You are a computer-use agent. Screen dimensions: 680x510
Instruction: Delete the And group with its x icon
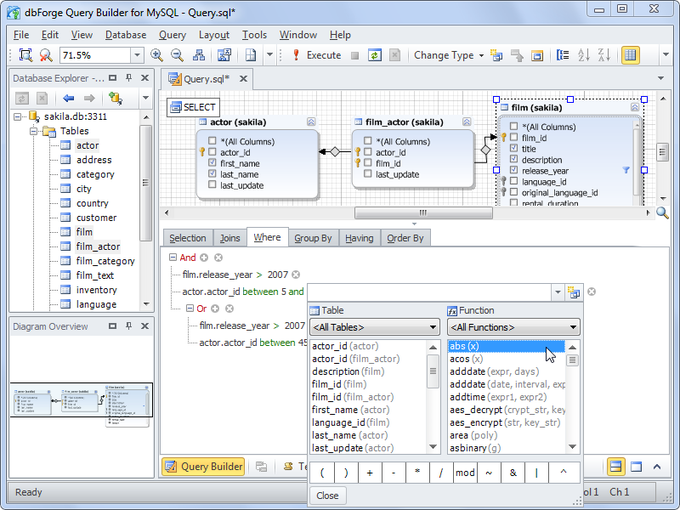(x=219, y=258)
